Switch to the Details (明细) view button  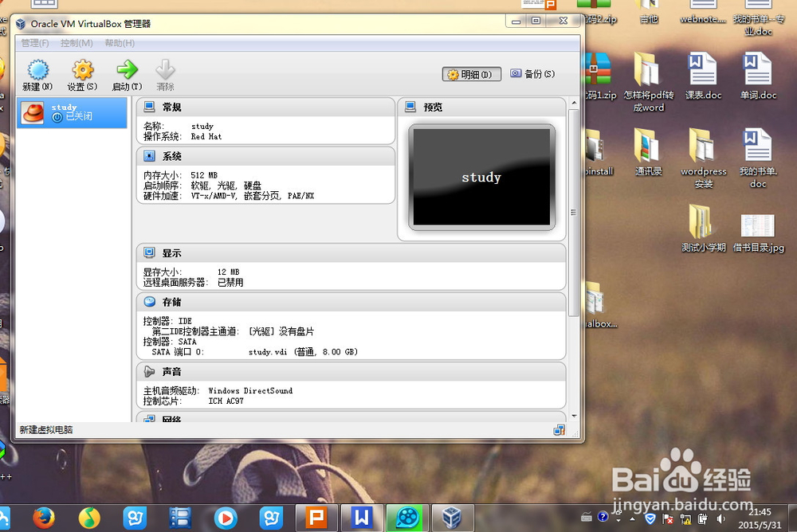(471, 74)
